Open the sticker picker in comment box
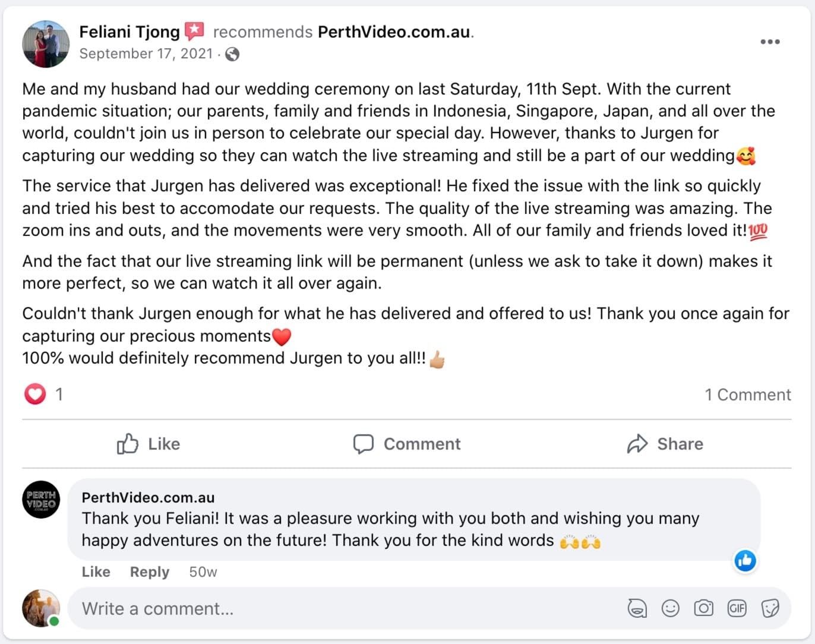Screen dimensions: 815x644 [x=770, y=608]
